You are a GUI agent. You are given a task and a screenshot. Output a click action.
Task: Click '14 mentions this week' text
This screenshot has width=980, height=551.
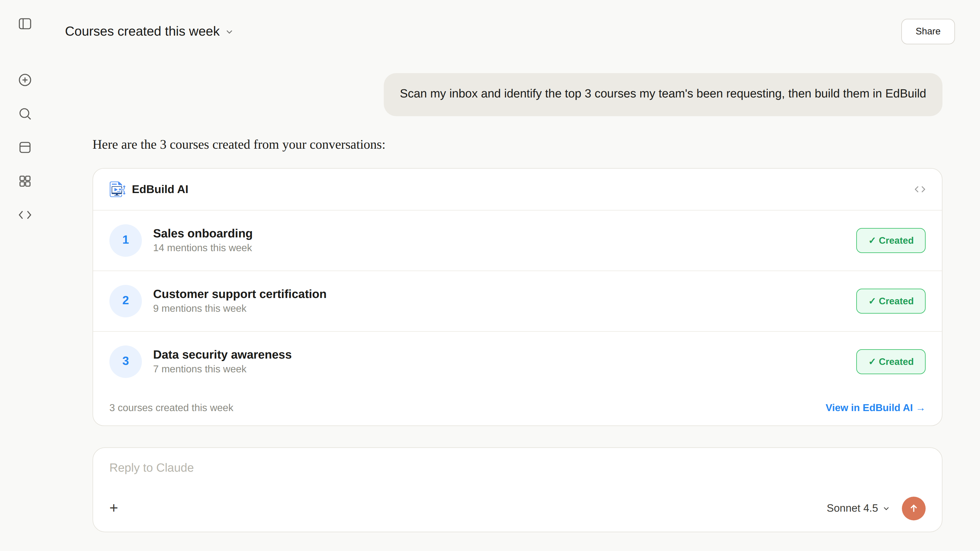click(202, 248)
